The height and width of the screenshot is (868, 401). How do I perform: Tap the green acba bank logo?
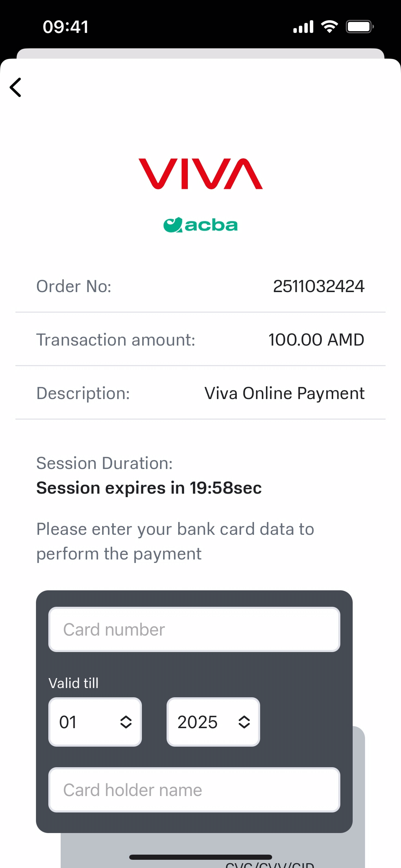coord(200,225)
